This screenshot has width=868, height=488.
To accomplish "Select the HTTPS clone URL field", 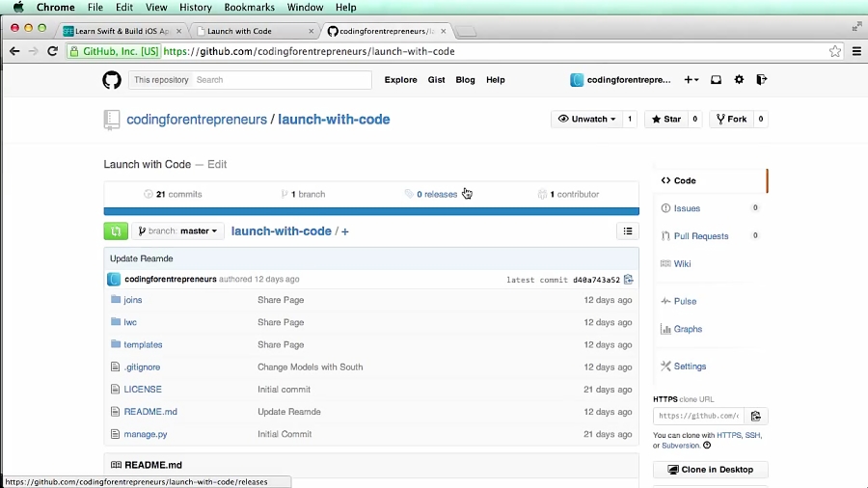I will tap(698, 416).
